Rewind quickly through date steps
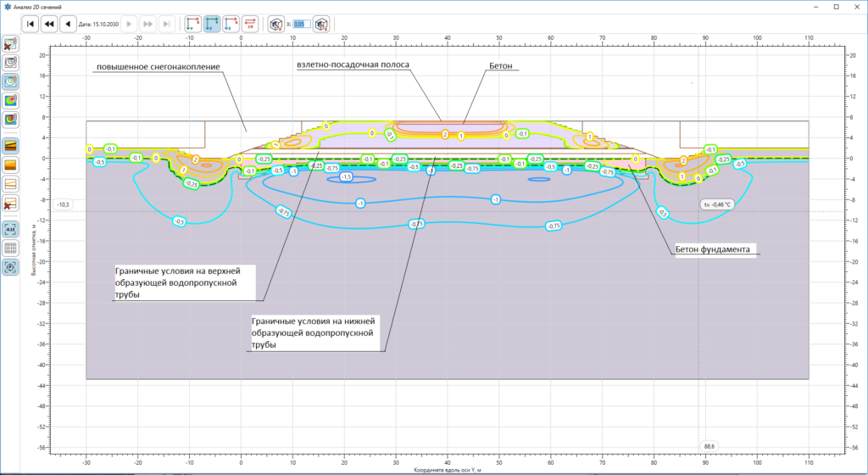This screenshot has height=475, width=868. (49, 24)
